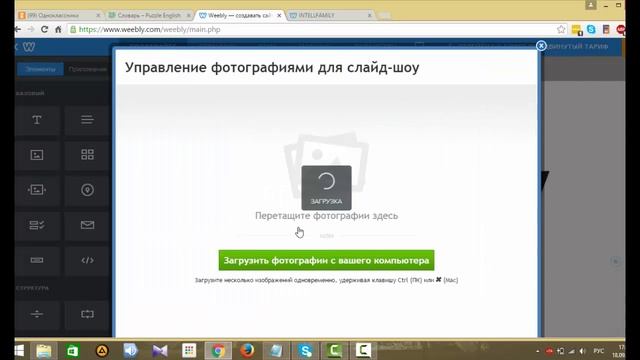Switch input language via РУС indicator

click(x=598, y=351)
